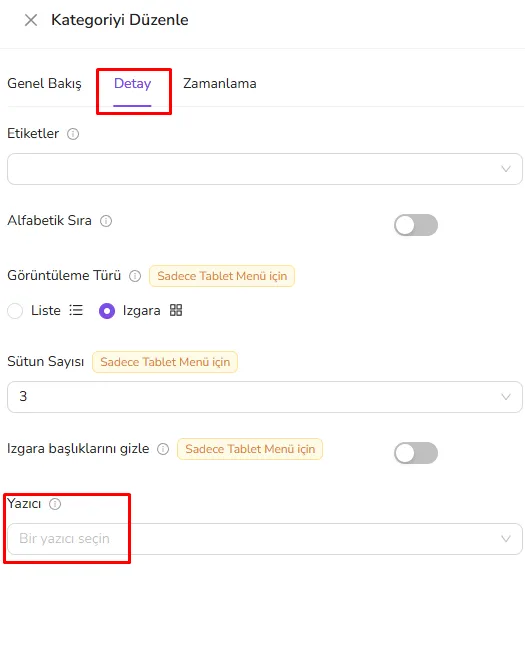Screen dimensions: 525x647
Task: Switch to the Zamanlama tab
Action: coord(220,83)
